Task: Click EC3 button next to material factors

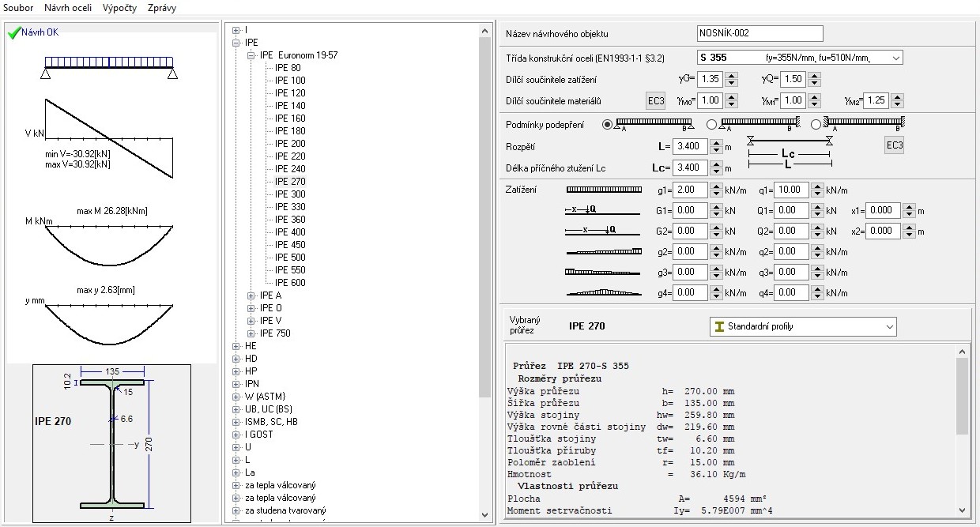Action: tap(656, 100)
